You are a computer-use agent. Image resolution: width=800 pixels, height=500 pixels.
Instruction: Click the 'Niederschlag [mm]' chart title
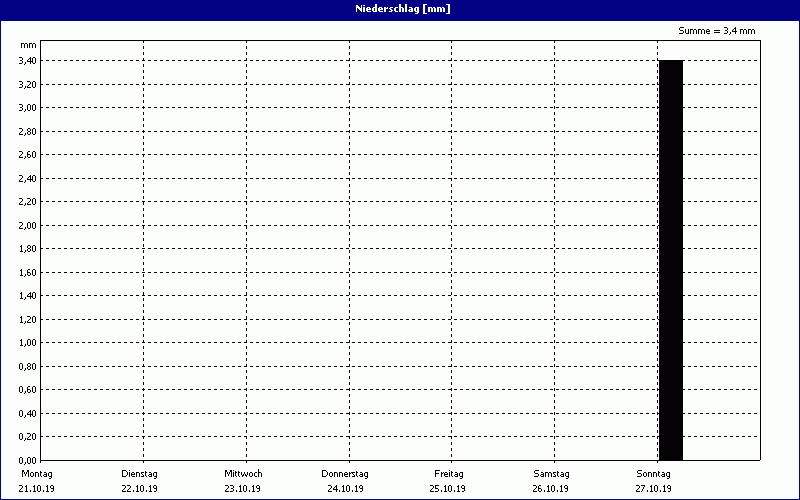[x=403, y=9]
